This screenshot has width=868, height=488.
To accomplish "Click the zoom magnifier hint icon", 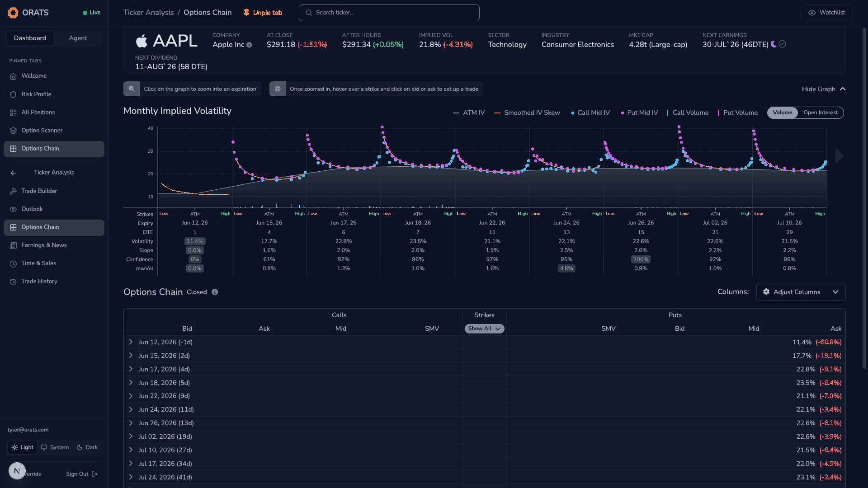I will [x=132, y=89].
